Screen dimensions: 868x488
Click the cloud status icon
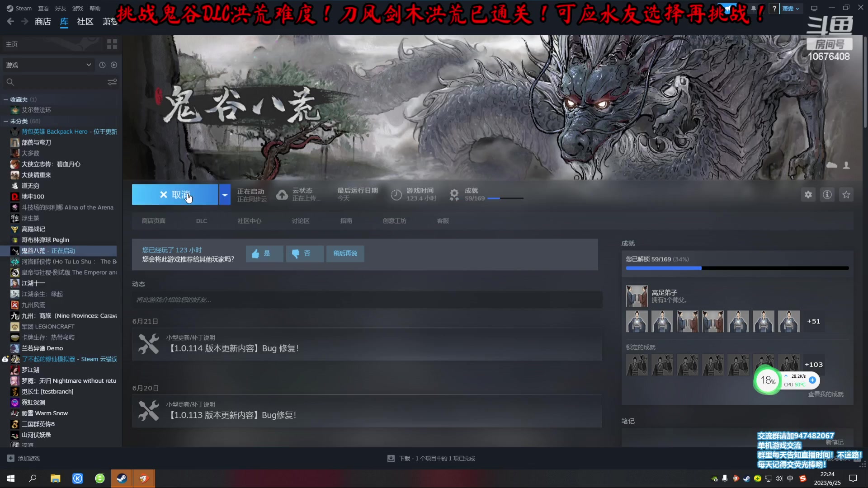[282, 195]
